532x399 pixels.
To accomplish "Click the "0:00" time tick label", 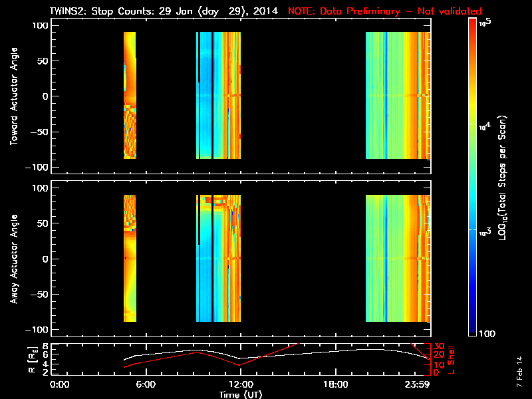I will coord(60,384).
